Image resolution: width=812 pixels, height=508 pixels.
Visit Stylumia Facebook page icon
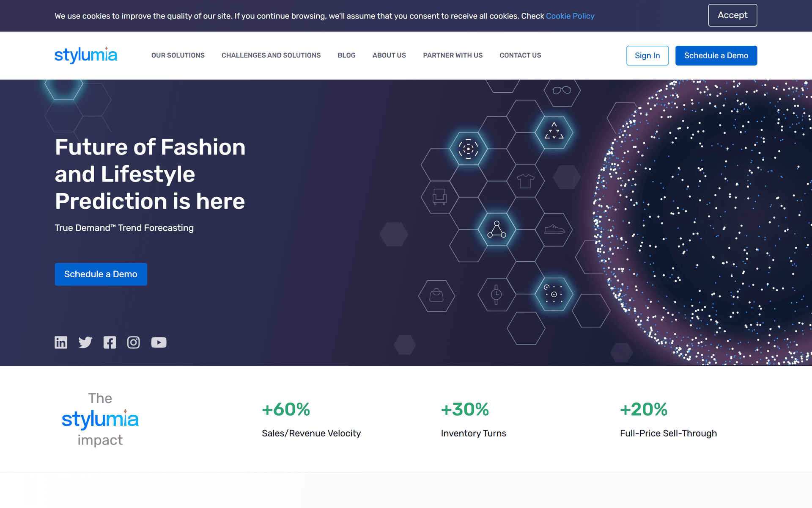pyautogui.click(x=110, y=342)
